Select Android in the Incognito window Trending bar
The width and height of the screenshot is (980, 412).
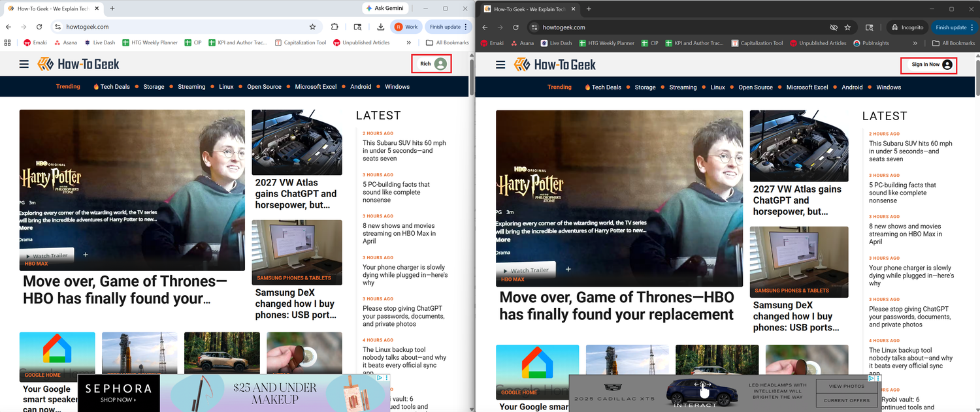[852, 87]
